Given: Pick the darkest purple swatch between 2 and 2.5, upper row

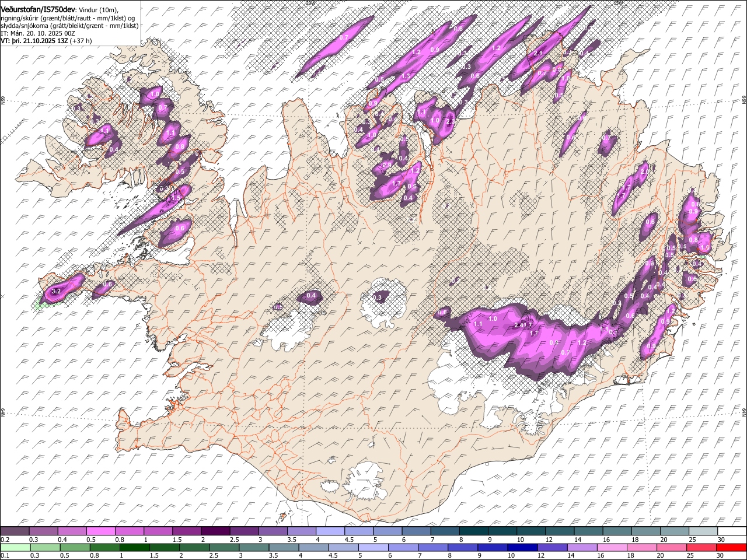Looking at the screenshot, I should 215,531.
